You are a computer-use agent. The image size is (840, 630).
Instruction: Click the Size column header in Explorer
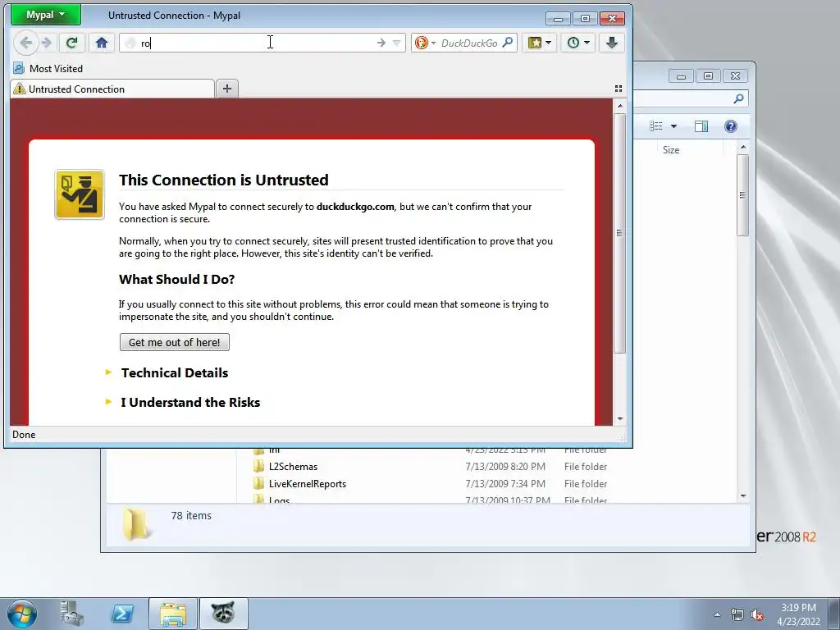pyautogui.click(x=671, y=150)
